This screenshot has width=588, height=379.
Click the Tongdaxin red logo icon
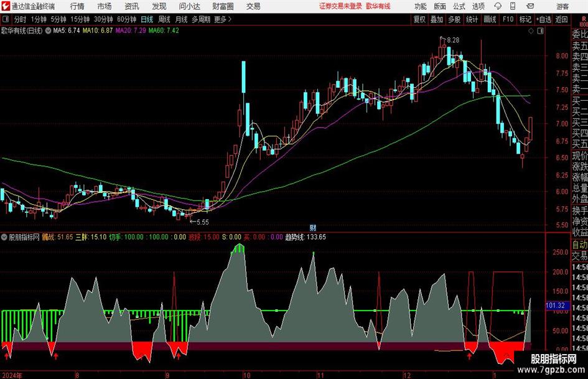click(x=6, y=6)
